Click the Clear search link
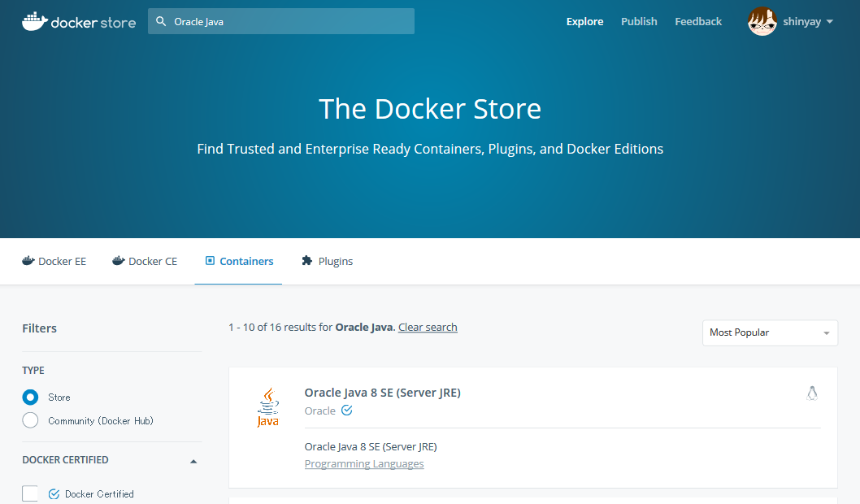 tap(428, 328)
